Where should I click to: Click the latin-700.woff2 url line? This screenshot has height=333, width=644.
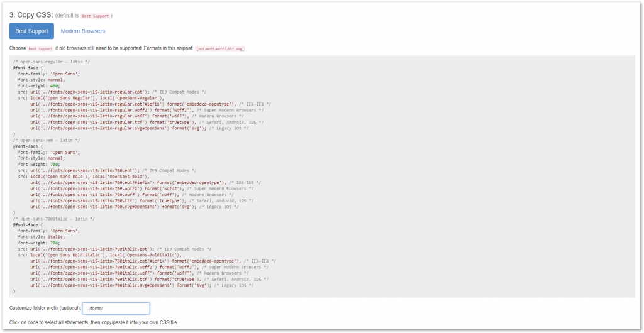(142, 188)
